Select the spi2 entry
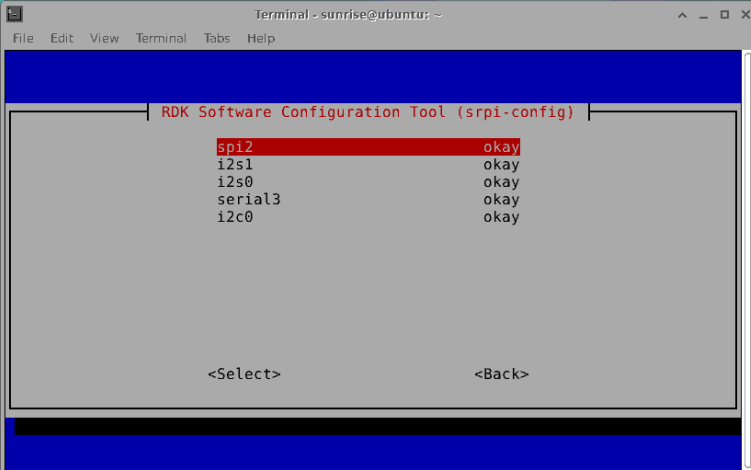This screenshot has width=751, height=470. 368,147
